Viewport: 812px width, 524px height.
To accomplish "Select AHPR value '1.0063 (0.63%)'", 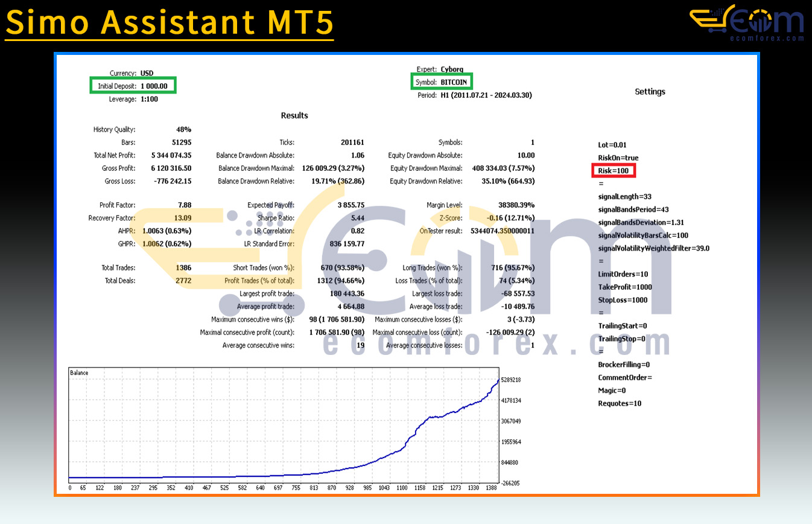I will pos(167,231).
